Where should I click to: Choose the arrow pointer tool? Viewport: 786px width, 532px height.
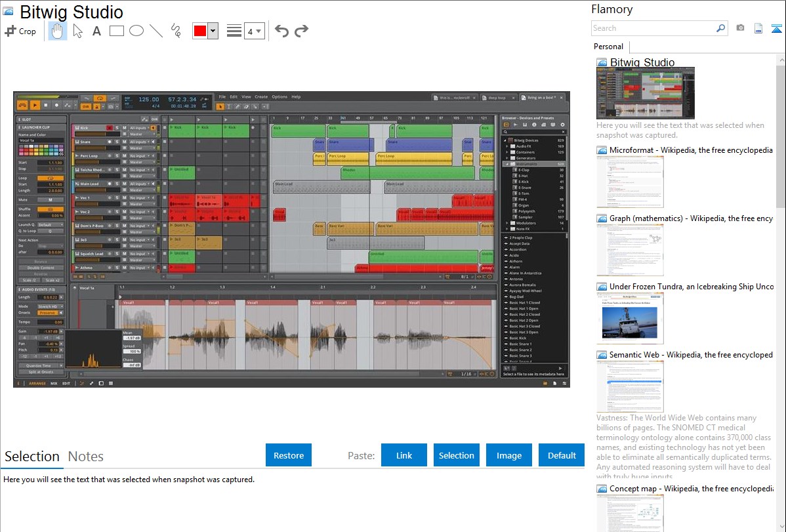[77, 31]
